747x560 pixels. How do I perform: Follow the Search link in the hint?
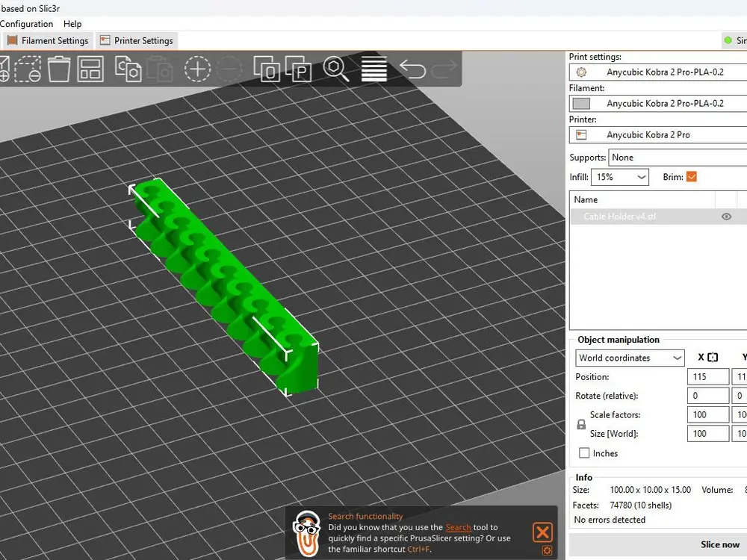458,527
